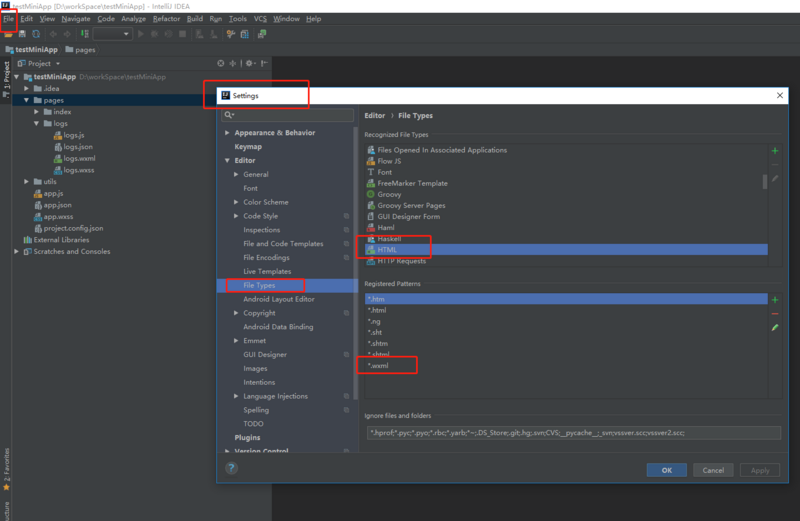
Task: Click edit pencil beside Recognized File Types
Action: click(775, 178)
